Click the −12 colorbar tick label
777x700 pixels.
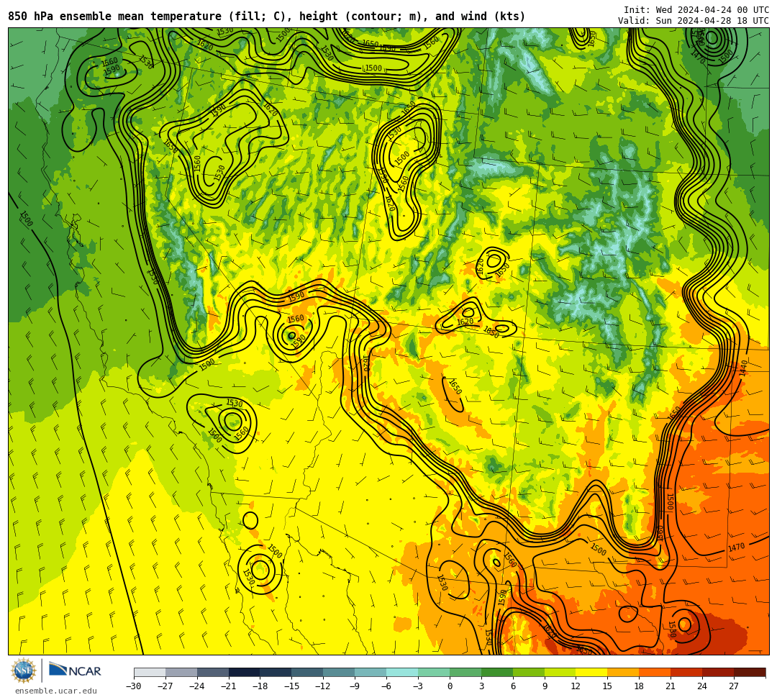pos(323,686)
